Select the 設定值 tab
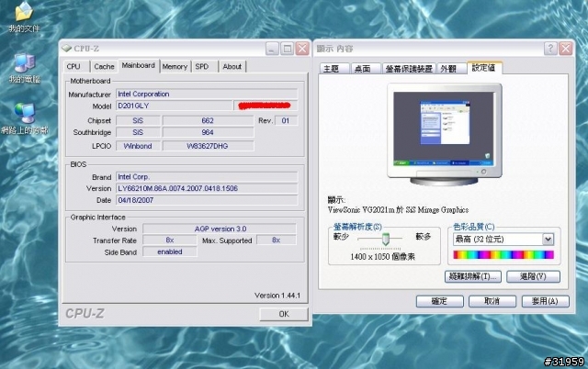 [x=484, y=67]
